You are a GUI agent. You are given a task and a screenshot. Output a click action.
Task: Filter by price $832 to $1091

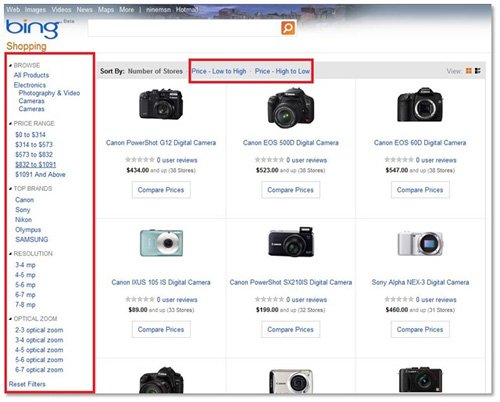[x=36, y=165]
